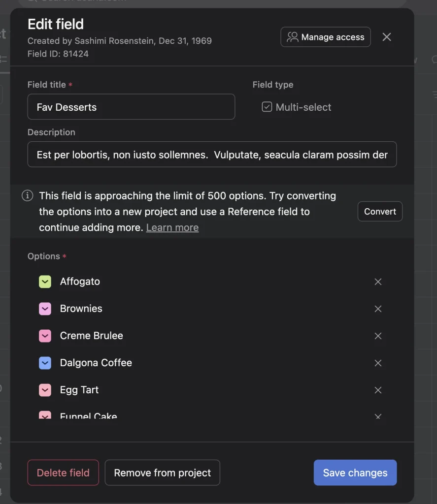Click the Delete field button
Screen dimensions: 437x504
(x=63, y=472)
